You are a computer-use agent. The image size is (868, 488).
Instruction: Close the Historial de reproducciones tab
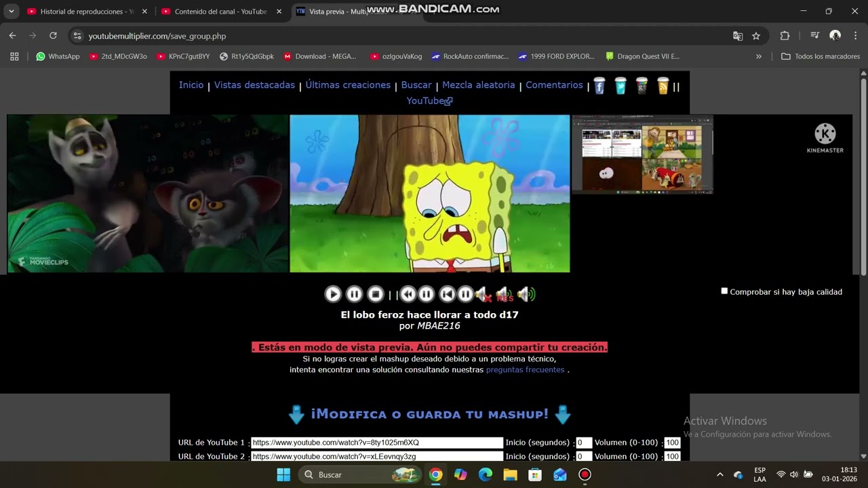coord(144,12)
